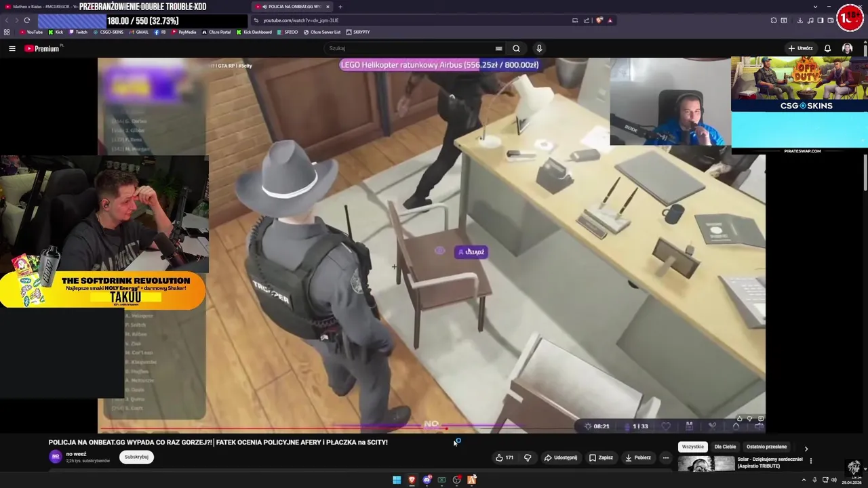
Task: Select the Wszystkie filter chip
Action: pyautogui.click(x=692, y=447)
